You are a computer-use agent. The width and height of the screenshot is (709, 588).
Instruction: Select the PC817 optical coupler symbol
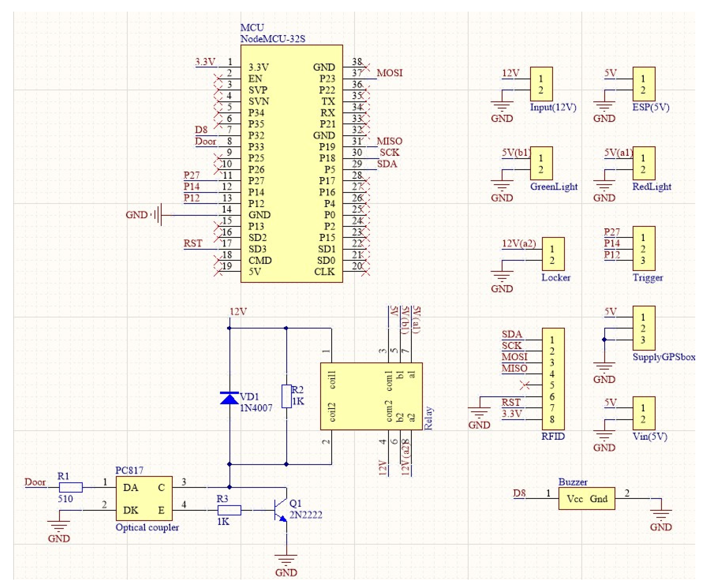[x=144, y=498]
